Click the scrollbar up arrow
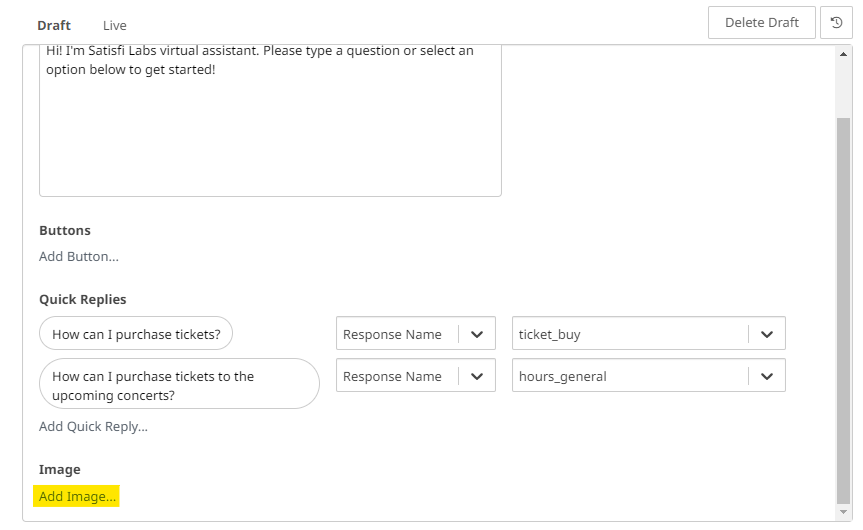Viewport: 863px width, 530px height. click(x=843, y=54)
